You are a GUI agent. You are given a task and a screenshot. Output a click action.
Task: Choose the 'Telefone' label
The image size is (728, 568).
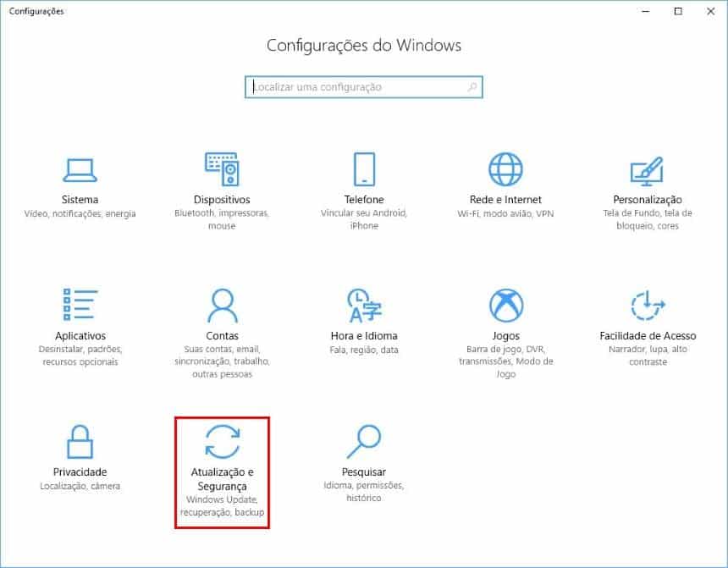pos(364,200)
